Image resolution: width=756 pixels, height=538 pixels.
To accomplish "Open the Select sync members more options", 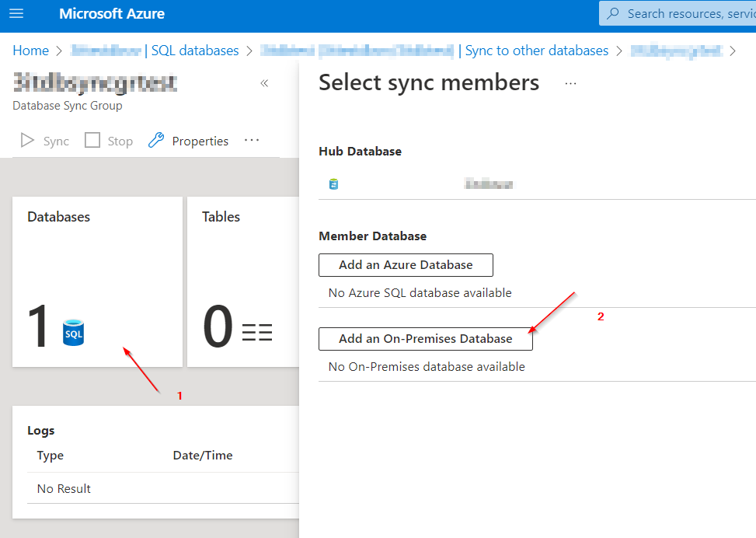I will [571, 83].
